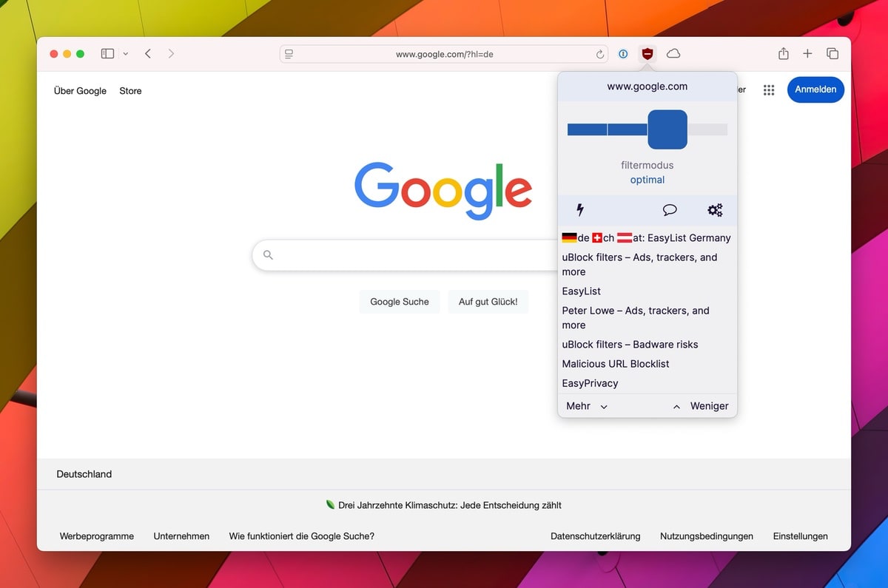888x588 pixels.
Task: Expand sidebar options dropdown chevron
Action: click(x=126, y=54)
